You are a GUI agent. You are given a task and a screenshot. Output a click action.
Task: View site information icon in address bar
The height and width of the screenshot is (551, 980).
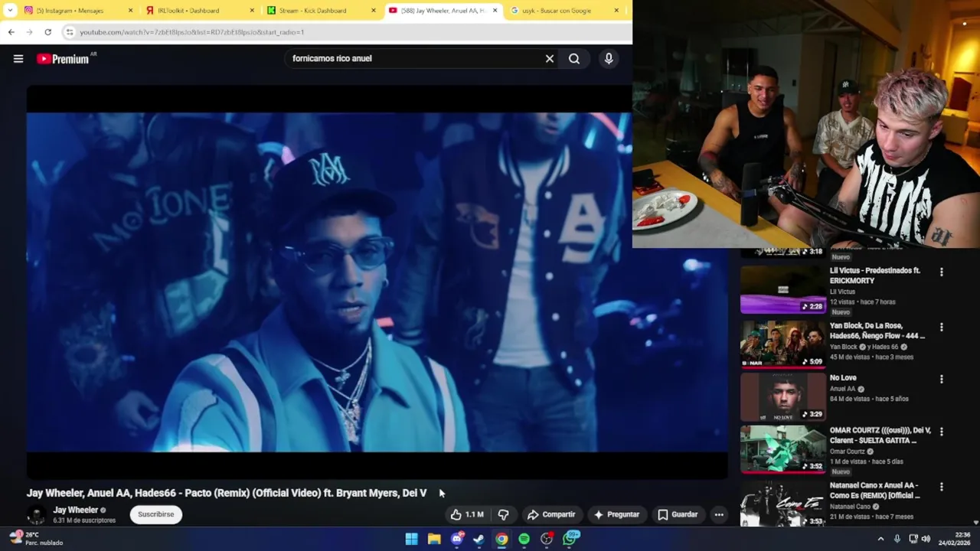click(70, 32)
